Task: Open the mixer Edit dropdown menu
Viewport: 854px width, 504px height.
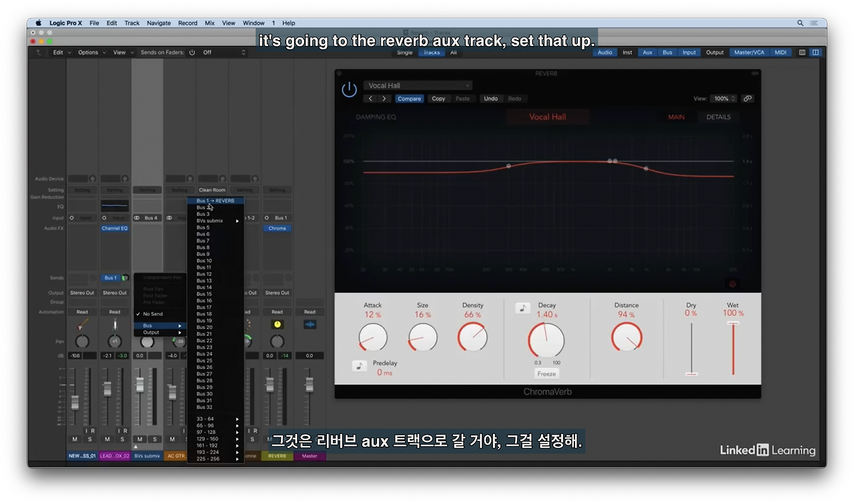Action: point(61,53)
